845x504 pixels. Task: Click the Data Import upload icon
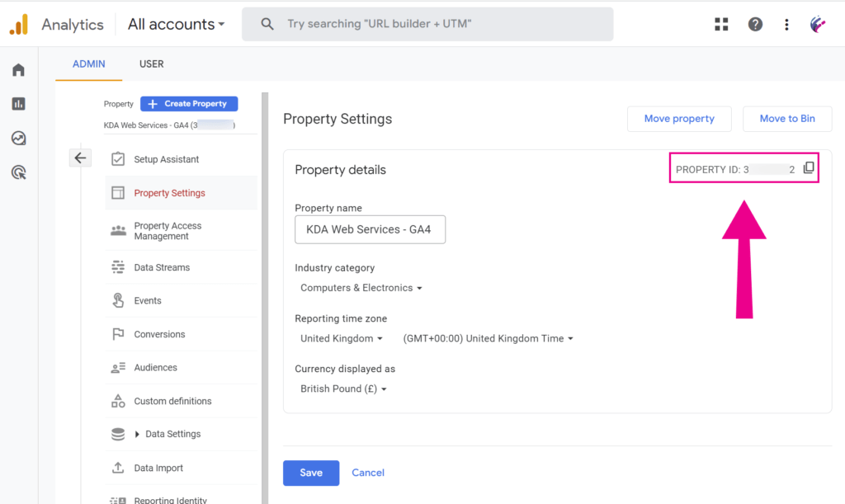(118, 468)
